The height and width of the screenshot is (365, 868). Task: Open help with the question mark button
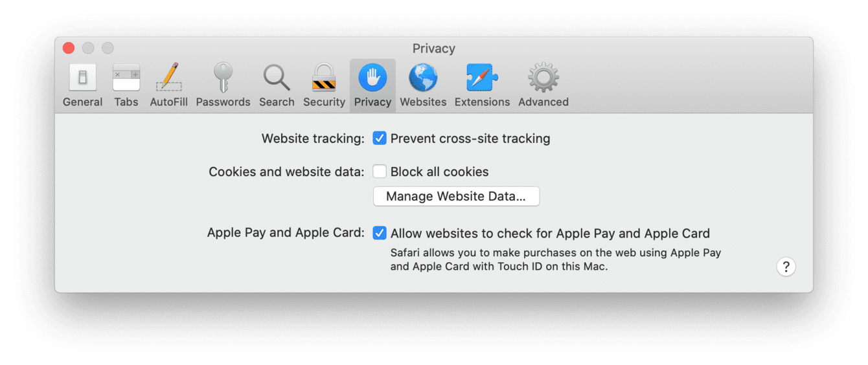[786, 267]
